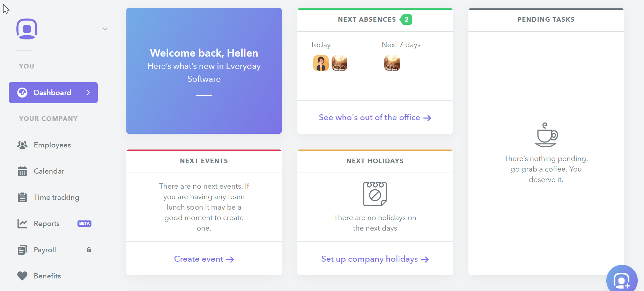This screenshot has width=644, height=291.
Task: Select the Time tracking clipboard icon
Action: pyautogui.click(x=22, y=197)
